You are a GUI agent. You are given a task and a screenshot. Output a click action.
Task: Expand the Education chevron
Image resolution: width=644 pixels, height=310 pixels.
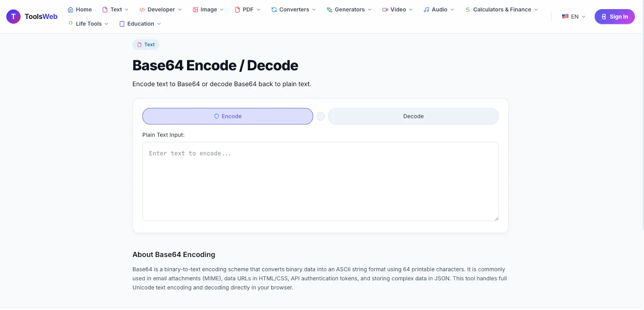click(x=159, y=24)
